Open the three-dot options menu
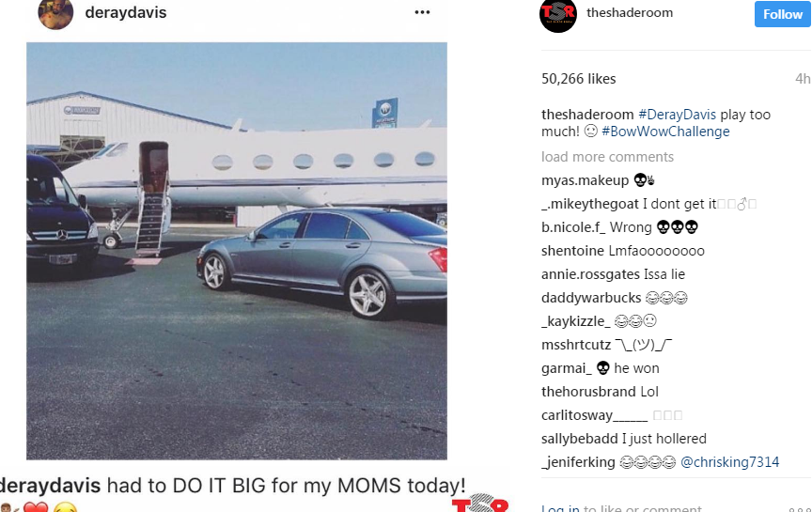812x512 pixels. pos(422,12)
